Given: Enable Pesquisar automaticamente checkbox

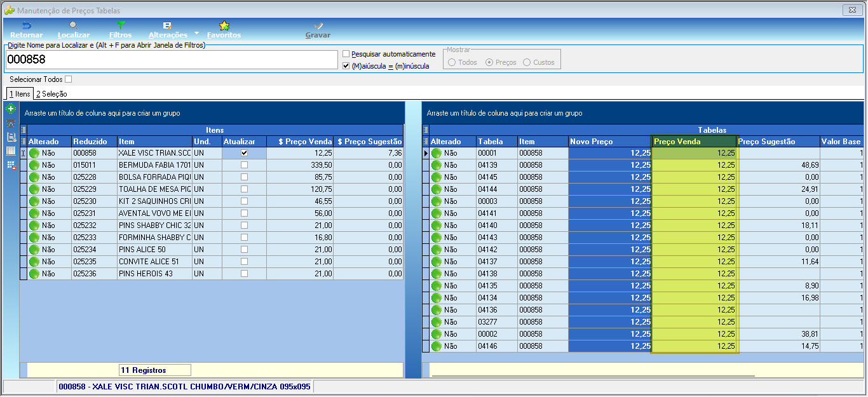Looking at the screenshot, I should [346, 54].
